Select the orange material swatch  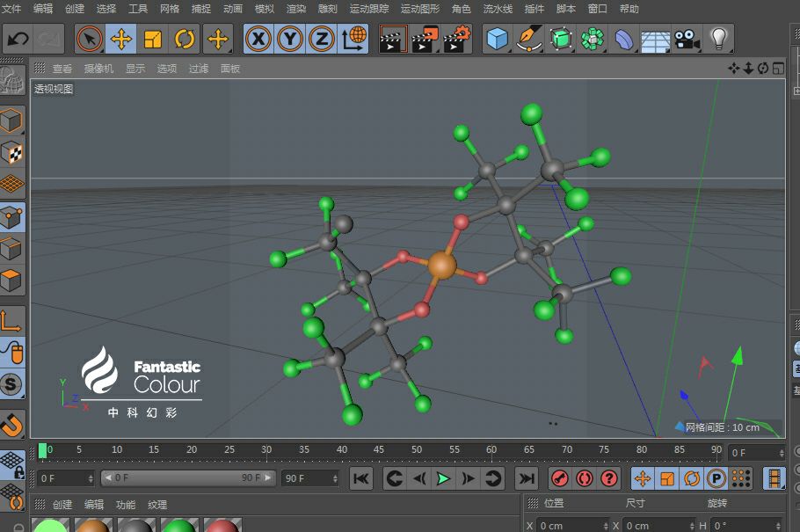pos(91,526)
